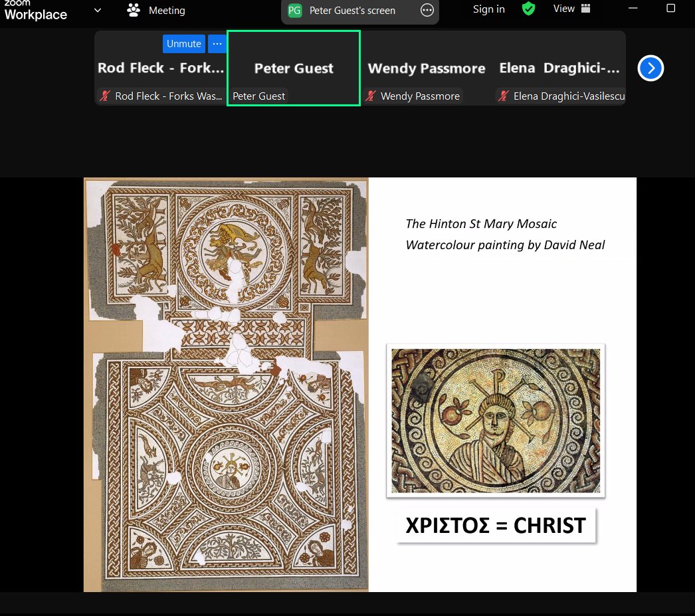Open the Zoom Workplace dropdown chevron
This screenshot has width=695, height=616.
(x=98, y=10)
